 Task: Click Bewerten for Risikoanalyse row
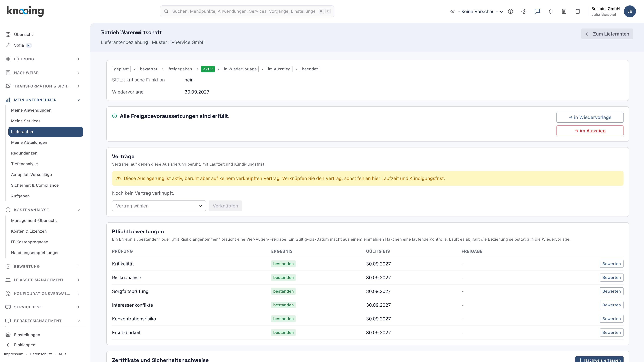click(611, 278)
